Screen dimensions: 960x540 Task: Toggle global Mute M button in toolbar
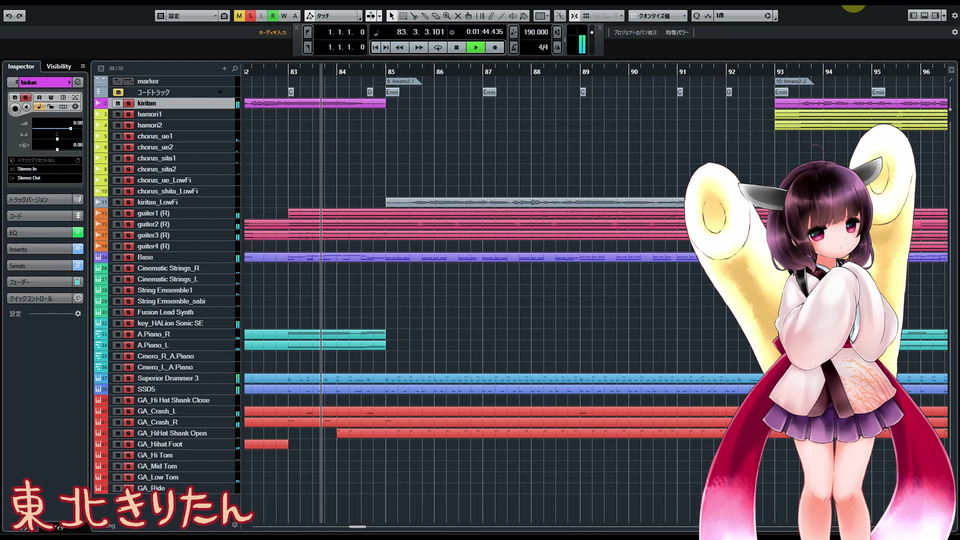[x=239, y=16]
